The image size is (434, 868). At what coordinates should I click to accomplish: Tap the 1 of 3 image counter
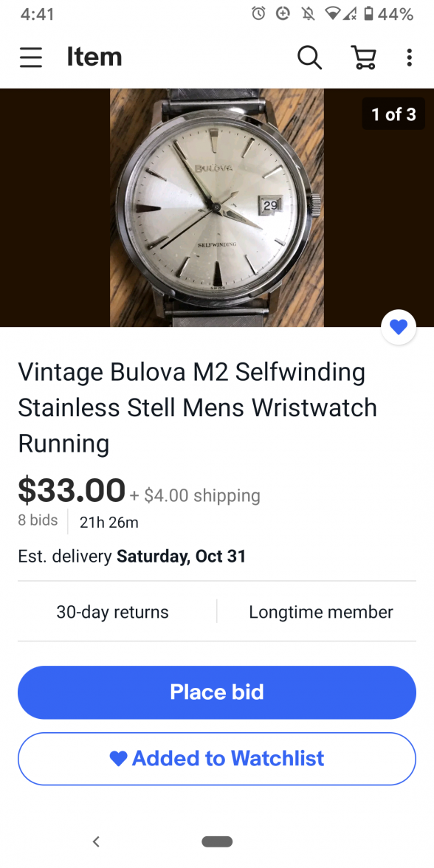click(x=393, y=114)
